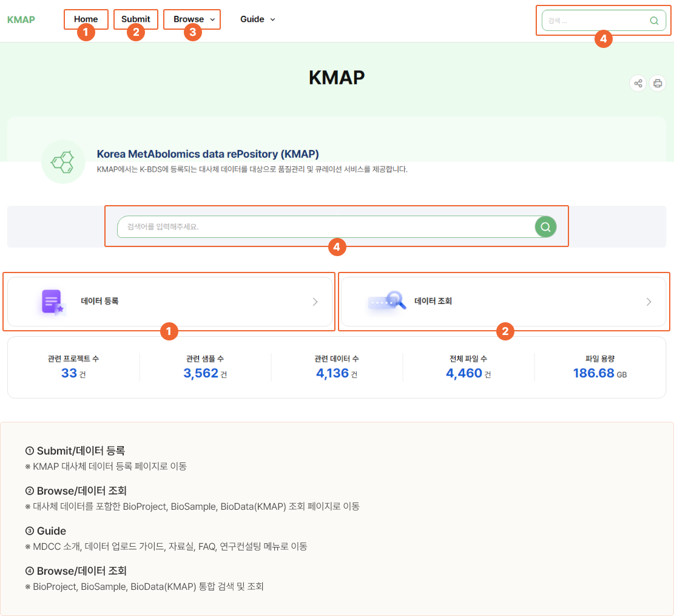
Task: Open the Submit menu item
Action: (x=135, y=19)
